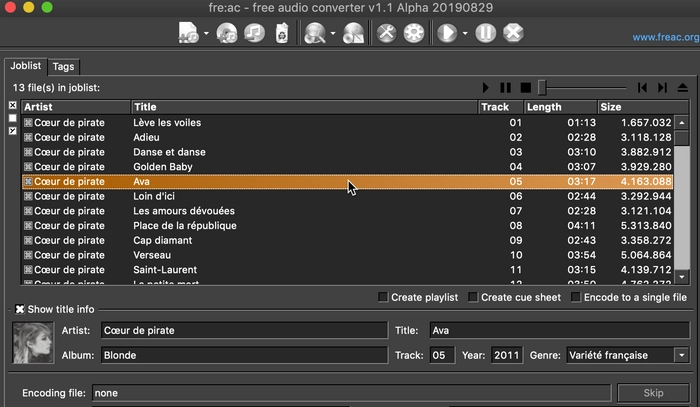
Task: Toggle checkbox for Lève les voiles track
Action: (28, 122)
